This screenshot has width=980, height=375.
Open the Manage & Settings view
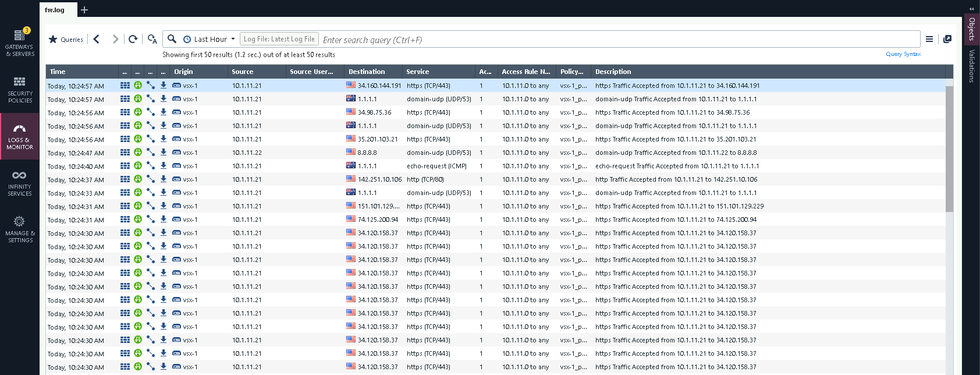(20, 229)
